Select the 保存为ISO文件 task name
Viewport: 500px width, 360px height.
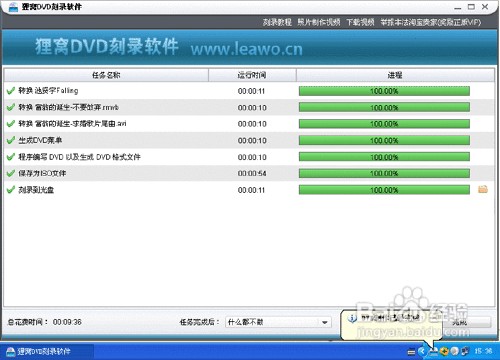point(42,173)
